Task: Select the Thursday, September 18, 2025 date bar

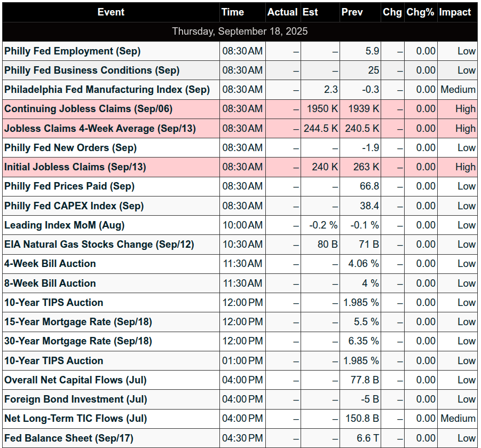Action: coord(240,32)
